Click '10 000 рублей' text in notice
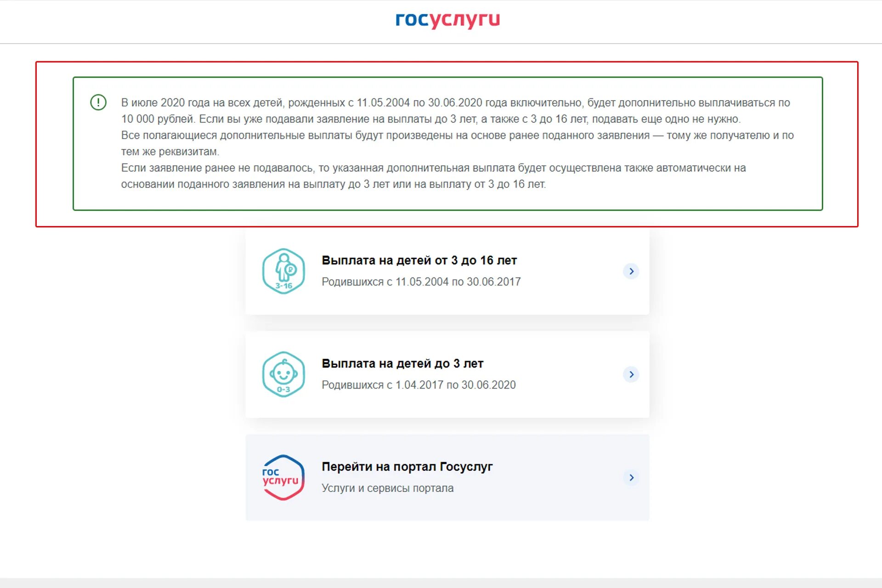Screen dimensions: 882x588 click(158, 119)
